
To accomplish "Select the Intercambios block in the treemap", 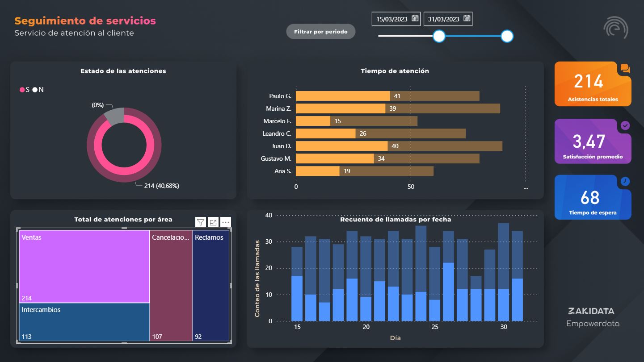I will pyautogui.click(x=84, y=322).
